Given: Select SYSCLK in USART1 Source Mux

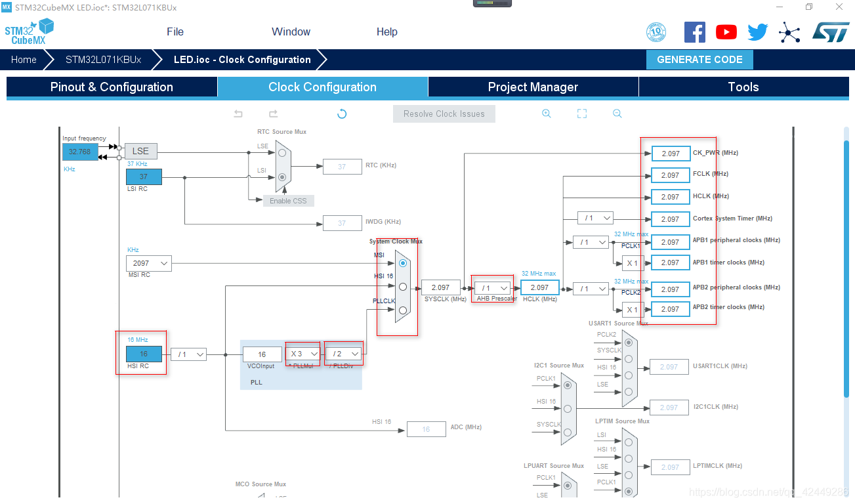Looking at the screenshot, I should [x=629, y=358].
